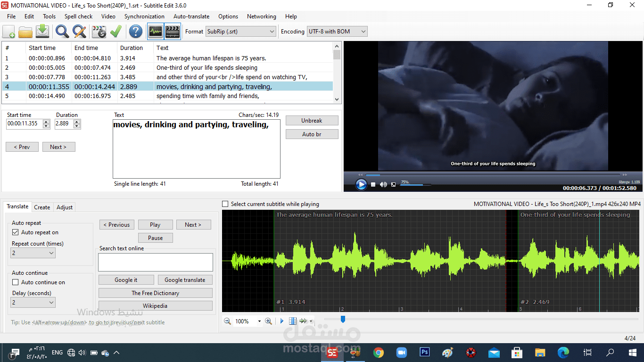Screen dimensions: 644x362
Task: Zoom out the waveform
Action: pos(227,321)
